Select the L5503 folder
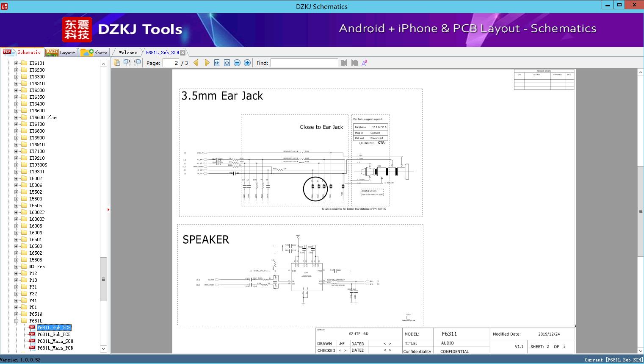This screenshot has width=644, height=364. pos(36,199)
